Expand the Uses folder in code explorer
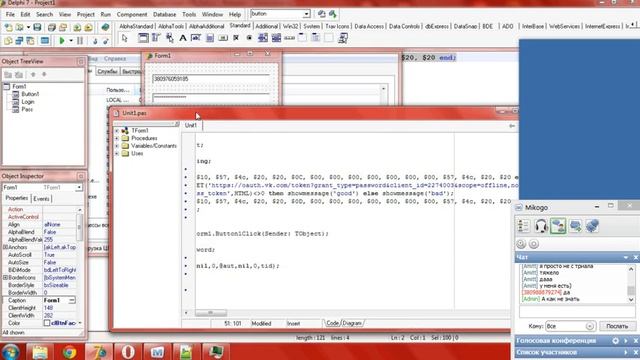Image resolution: width=640 pixels, height=360 pixels. click(x=117, y=153)
